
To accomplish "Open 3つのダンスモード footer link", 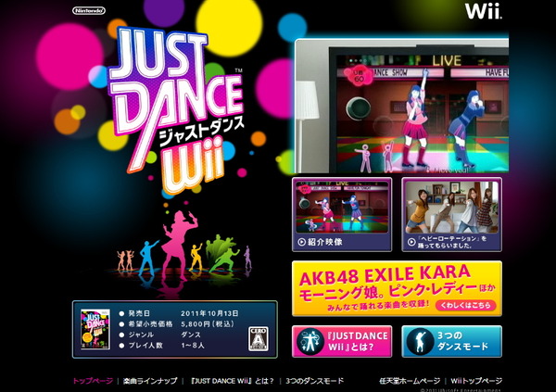I will pos(314,381).
